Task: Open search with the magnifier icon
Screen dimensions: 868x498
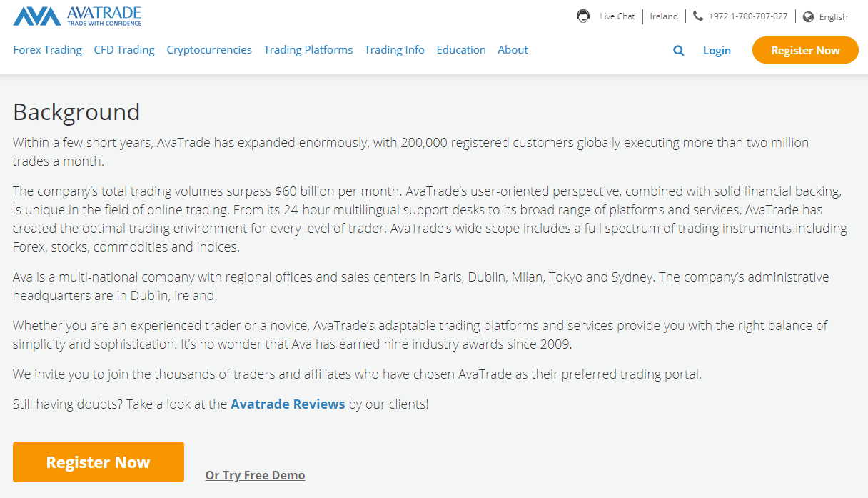Action: [x=678, y=51]
